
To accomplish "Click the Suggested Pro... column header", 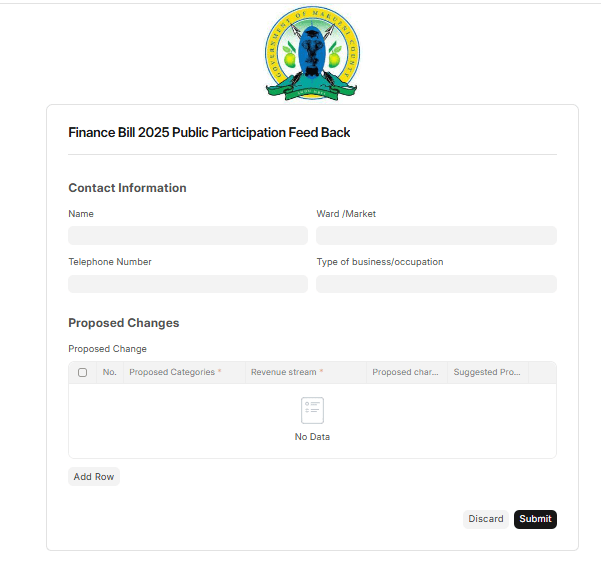I will 488,372.
